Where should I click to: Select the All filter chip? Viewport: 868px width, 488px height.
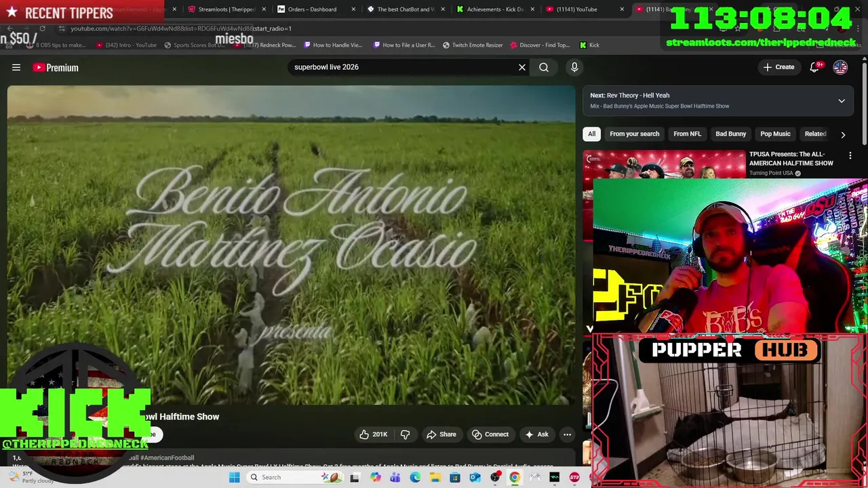[x=591, y=134]
